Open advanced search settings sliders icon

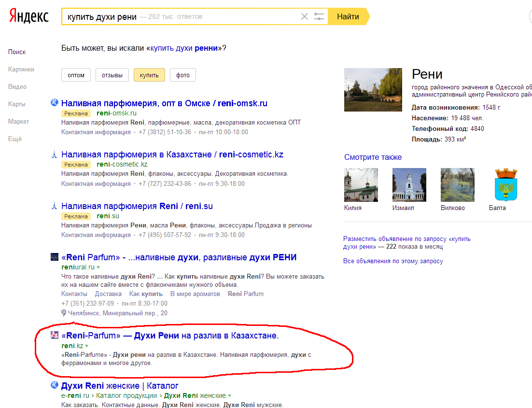coord(319,16)
